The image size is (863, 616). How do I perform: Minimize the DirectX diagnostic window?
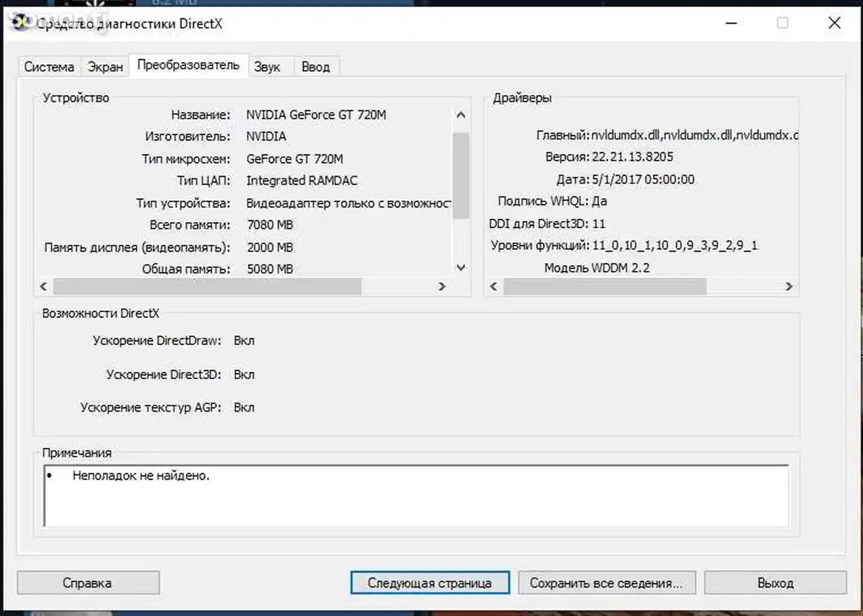pyautogui.click(x=731, y=23)
